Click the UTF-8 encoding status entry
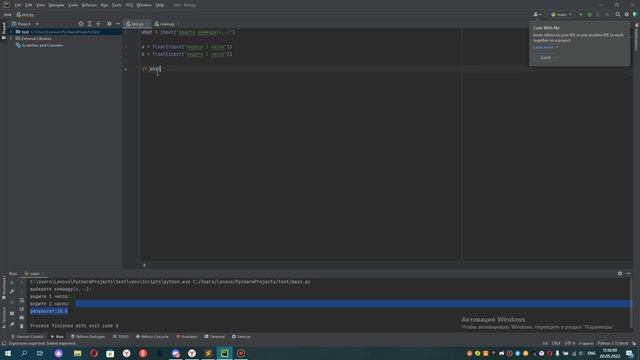This screenshot has height=360, width=640. 569,344
